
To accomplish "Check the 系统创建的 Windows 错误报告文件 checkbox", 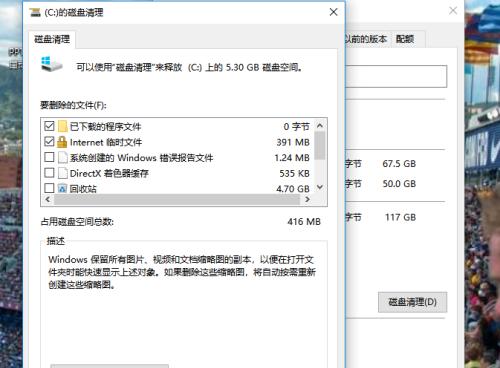I will tap(49, 157).
